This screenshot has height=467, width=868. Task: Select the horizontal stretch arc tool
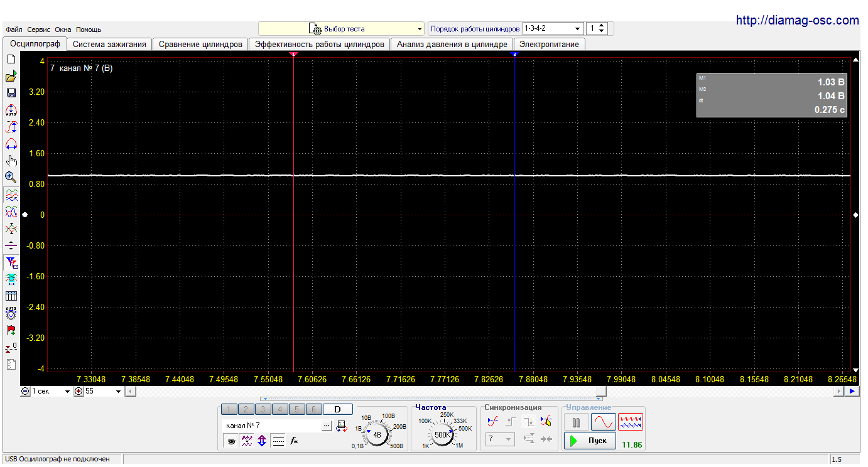click(11, 144)
